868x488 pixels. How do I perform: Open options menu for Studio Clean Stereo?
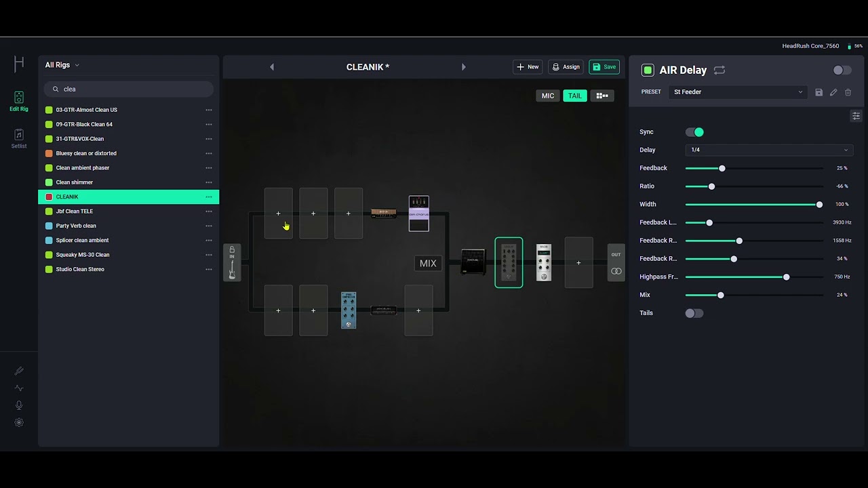209,269
